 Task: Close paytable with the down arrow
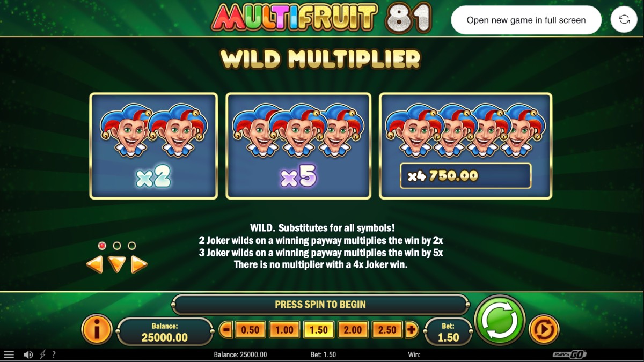(117, 264)
